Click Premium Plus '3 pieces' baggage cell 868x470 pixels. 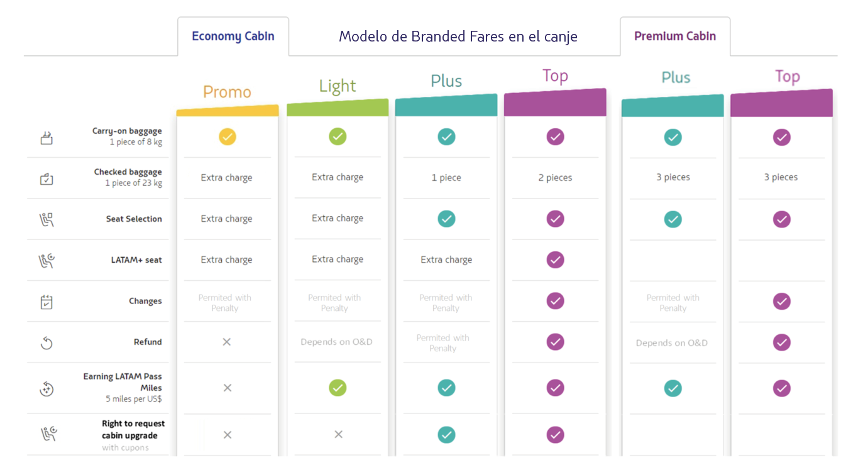click(673, 177)
